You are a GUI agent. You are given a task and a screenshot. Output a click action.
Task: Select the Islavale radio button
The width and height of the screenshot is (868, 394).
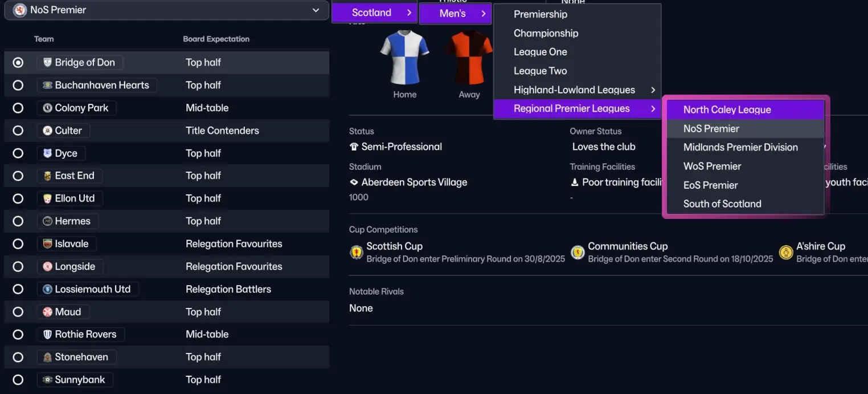18,243
